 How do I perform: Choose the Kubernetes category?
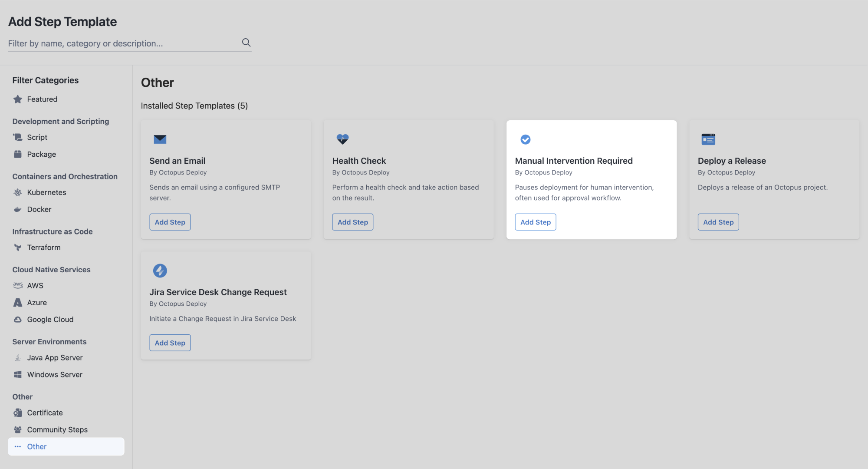[x=66, y=192]
